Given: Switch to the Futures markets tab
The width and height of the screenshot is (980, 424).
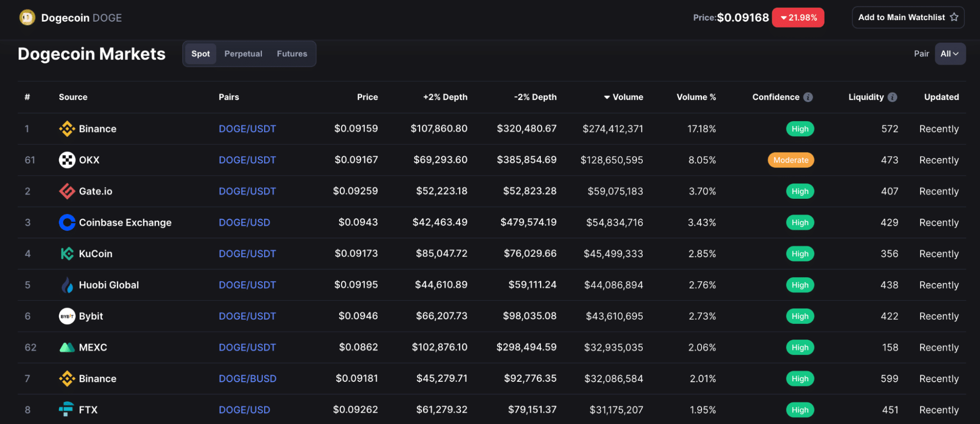Looking at the screenshot, I should 292,54.
